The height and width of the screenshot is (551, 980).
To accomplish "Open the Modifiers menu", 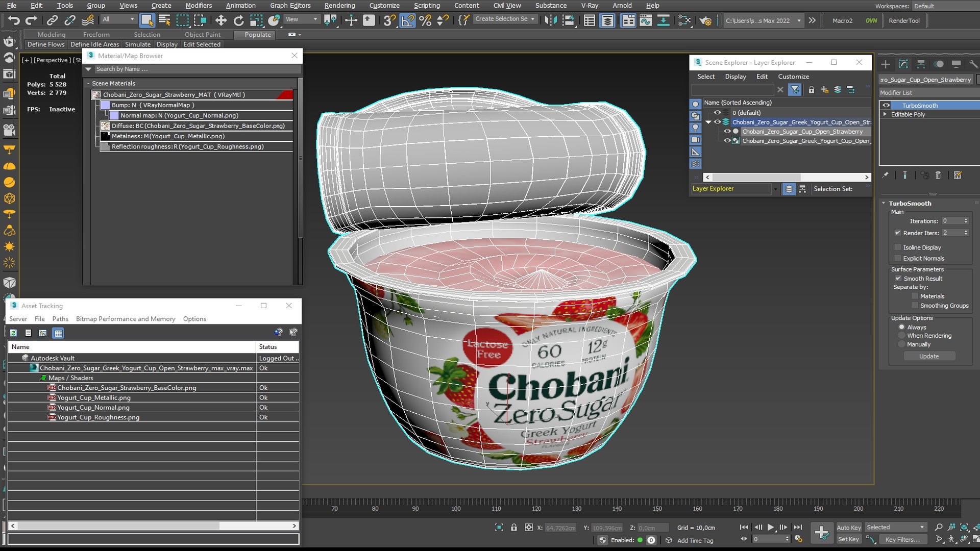I will click(199, 6).
